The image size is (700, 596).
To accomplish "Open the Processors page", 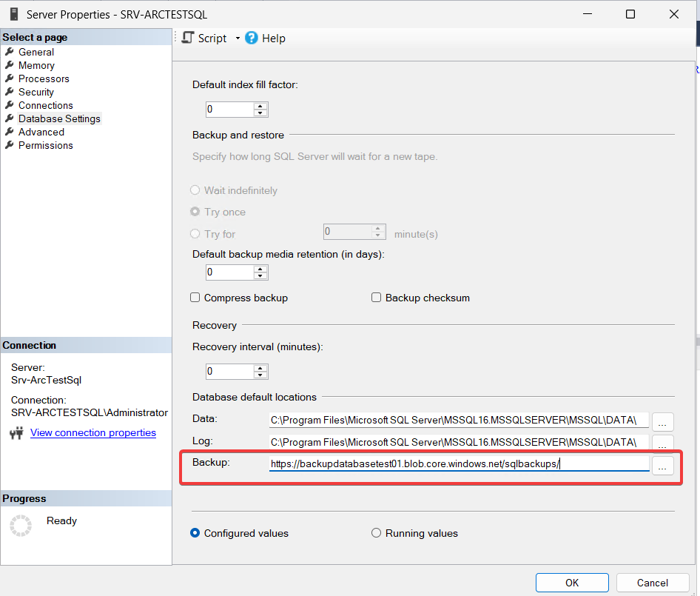I will [x=44, y=78].
